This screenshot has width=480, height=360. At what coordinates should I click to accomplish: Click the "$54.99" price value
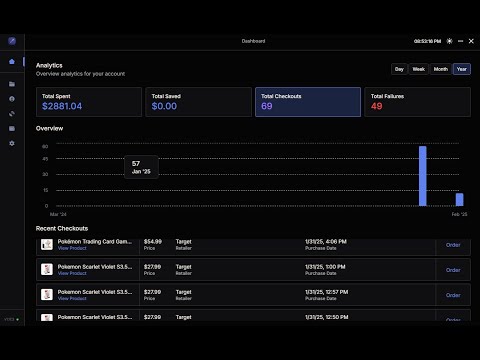pyautogui.click(x=153, y=242)
